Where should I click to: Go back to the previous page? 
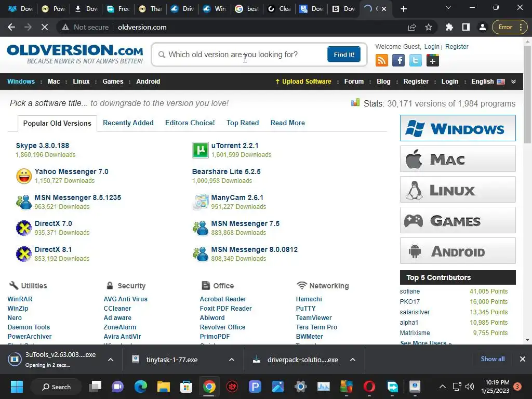click(11, 27)
